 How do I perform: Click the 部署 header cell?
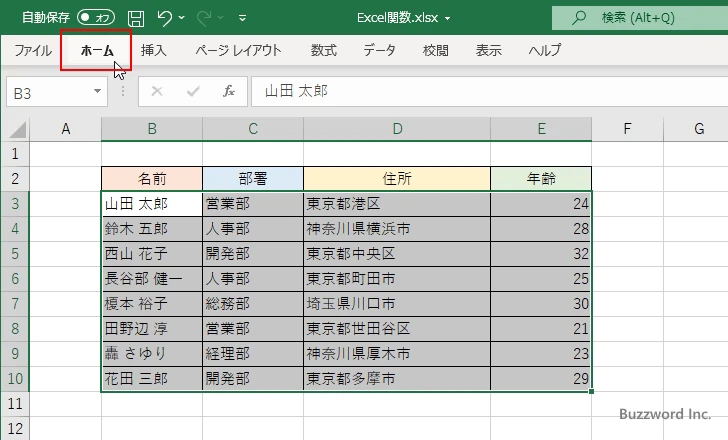(x=253, y=179)
